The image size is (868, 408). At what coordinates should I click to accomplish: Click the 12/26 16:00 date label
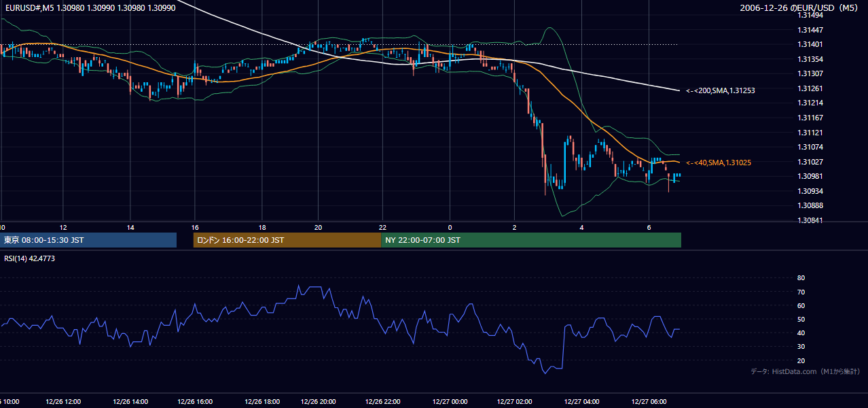194,402
